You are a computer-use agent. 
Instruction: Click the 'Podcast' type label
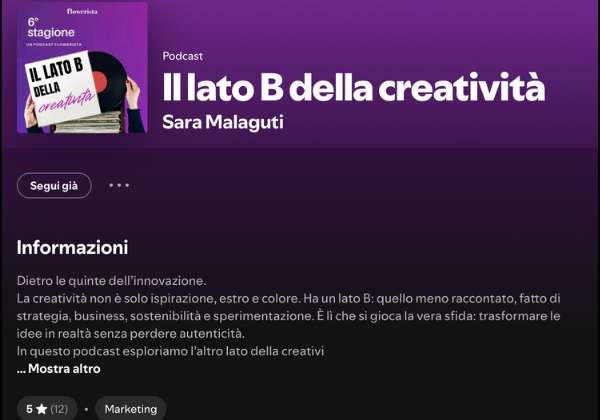click(182, 56)
